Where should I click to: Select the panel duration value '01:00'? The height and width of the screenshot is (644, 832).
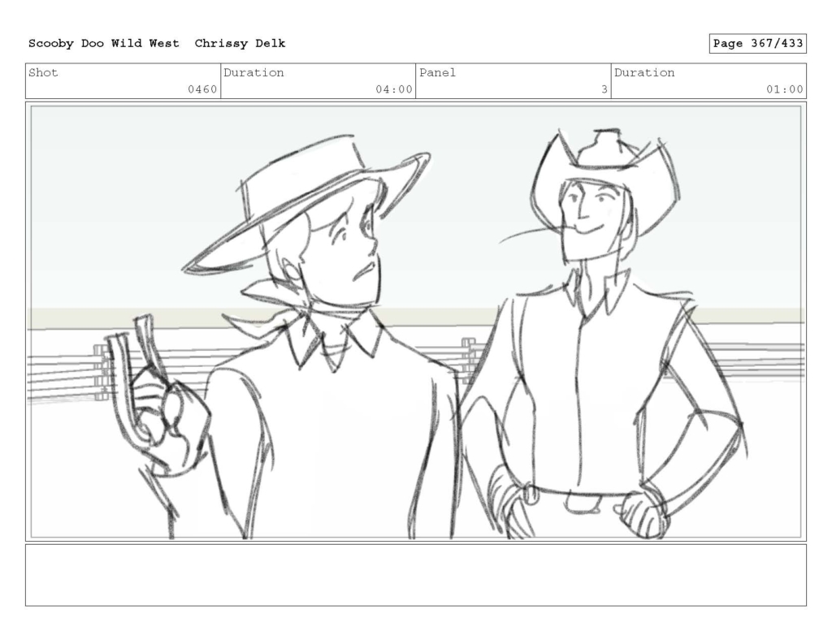(784, 89)
